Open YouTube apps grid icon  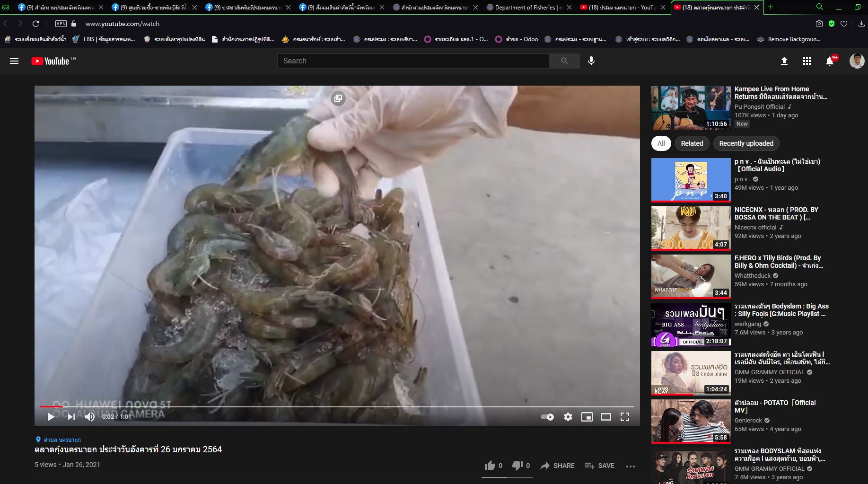[x=807, y=61]
